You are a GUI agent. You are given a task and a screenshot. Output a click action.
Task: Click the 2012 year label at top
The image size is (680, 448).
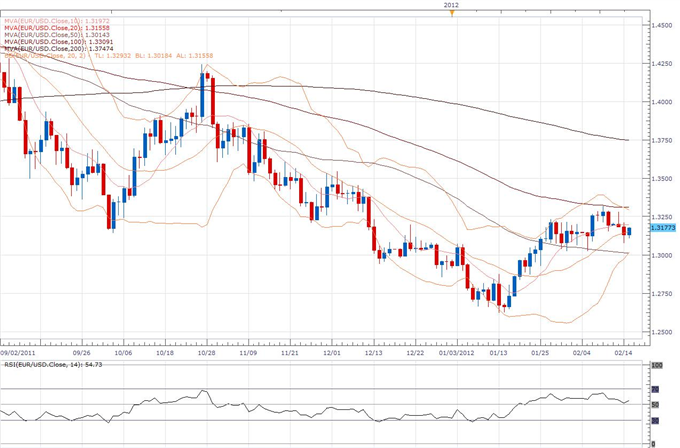coord(452,5)
